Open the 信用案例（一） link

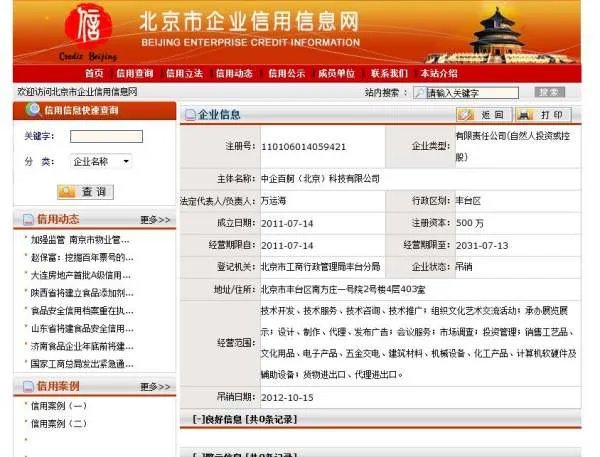point(59,406)
